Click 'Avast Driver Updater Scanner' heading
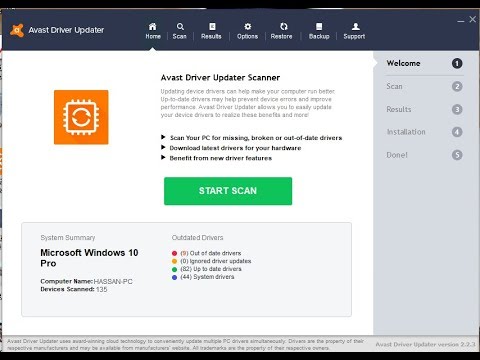This screenshot has width=480, height=360. click(x=220, y=78)
